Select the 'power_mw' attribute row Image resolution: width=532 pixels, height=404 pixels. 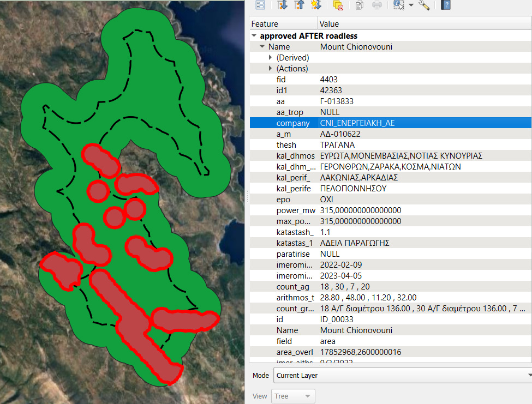(x=390, y=210)
